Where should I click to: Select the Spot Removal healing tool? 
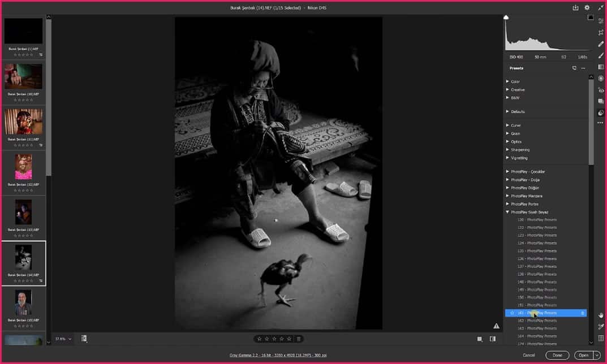tap(601, 44)
